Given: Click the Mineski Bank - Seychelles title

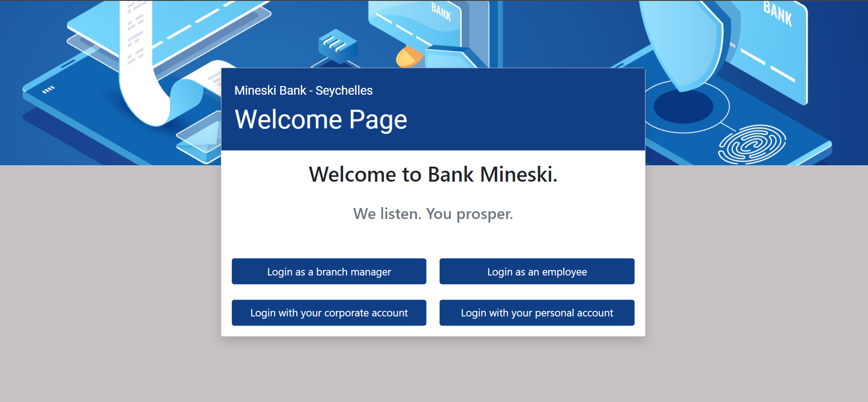Looking at the screenshot, I should 303,91.
